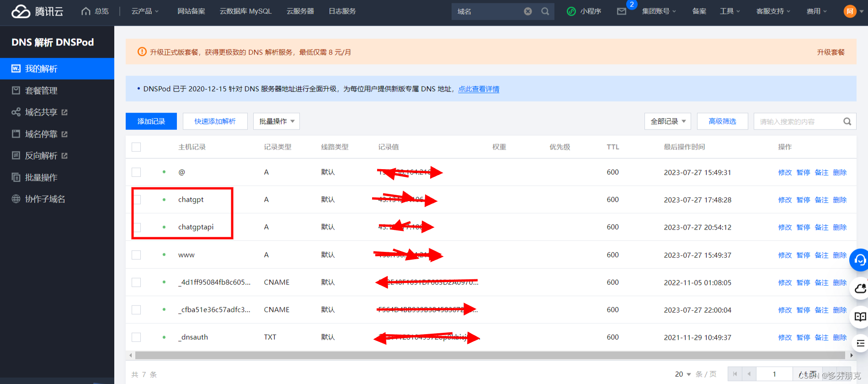This screenshot has width=868, height=384.
Task: Open 云数据库 MySQL in top navigation
Action: pos(245,11)
